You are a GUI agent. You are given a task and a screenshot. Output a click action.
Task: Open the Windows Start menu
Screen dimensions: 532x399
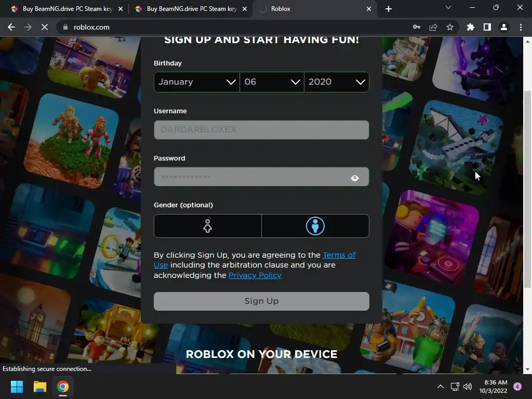point(17,387)
